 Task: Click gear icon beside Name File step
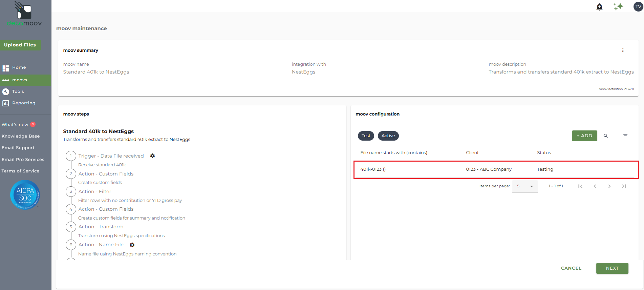click(132, 245)
